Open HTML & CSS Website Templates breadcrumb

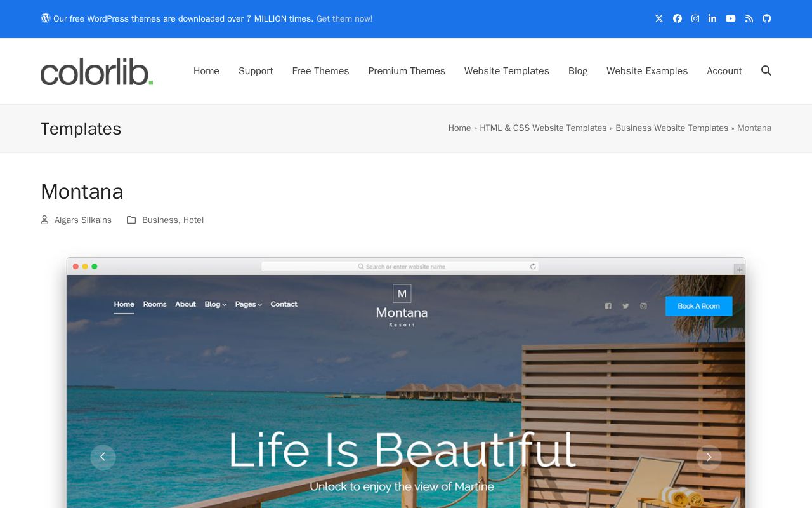point(543,128)
